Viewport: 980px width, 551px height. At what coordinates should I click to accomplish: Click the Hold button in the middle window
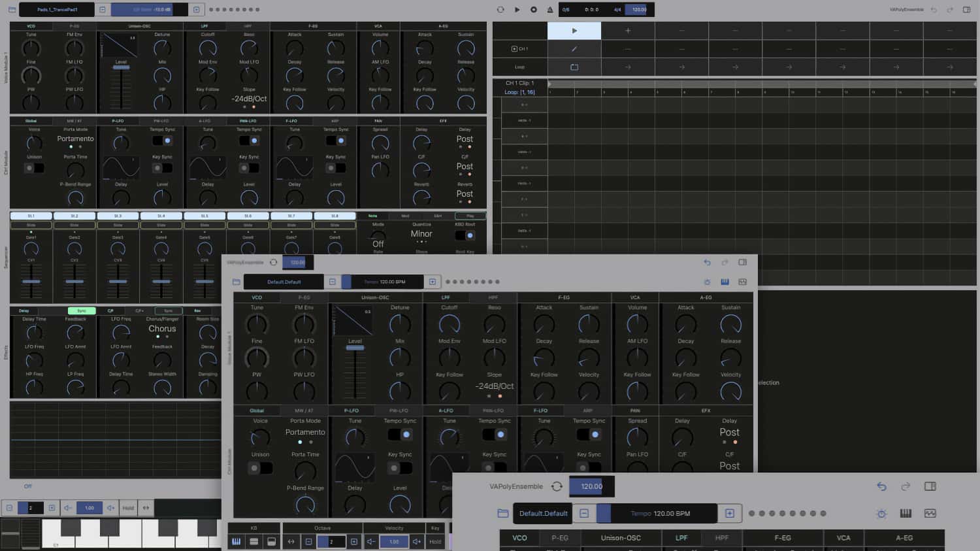click(435, 541)
